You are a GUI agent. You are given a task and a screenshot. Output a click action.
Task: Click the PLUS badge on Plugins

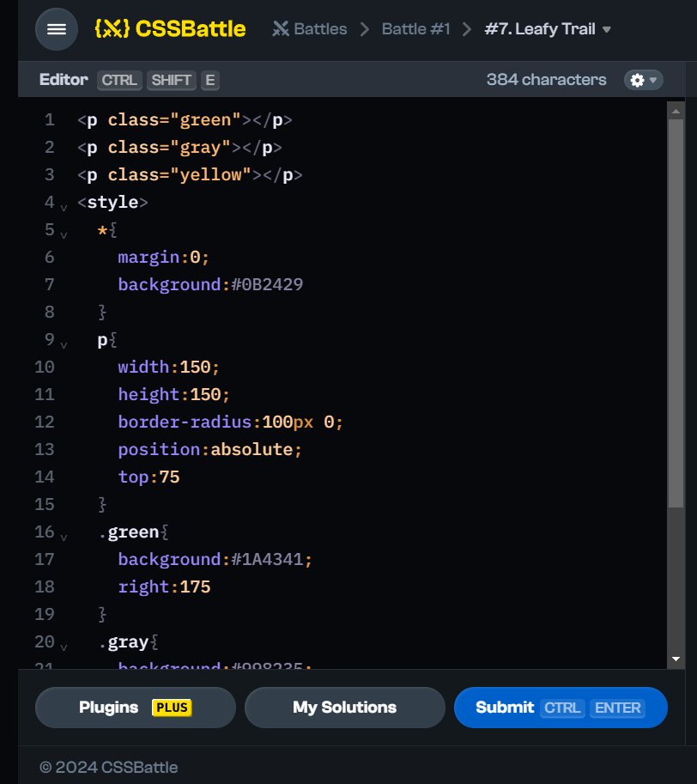(172, 708)
